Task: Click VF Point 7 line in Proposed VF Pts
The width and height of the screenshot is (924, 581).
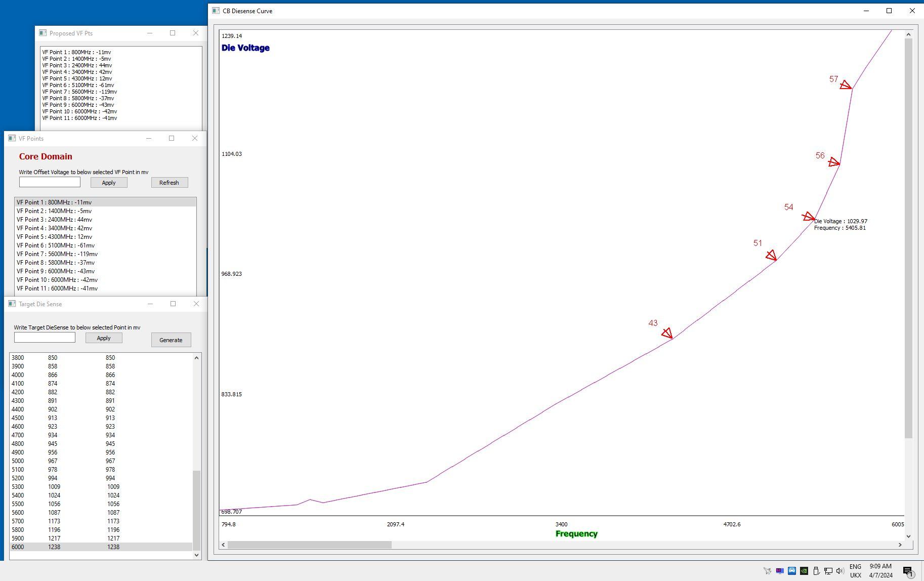Action: (x=79, y=92)
